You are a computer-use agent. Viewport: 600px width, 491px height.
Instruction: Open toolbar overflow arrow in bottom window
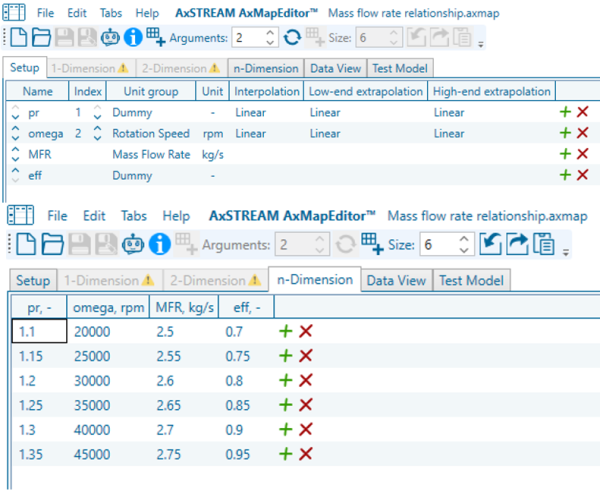[566, 253]
